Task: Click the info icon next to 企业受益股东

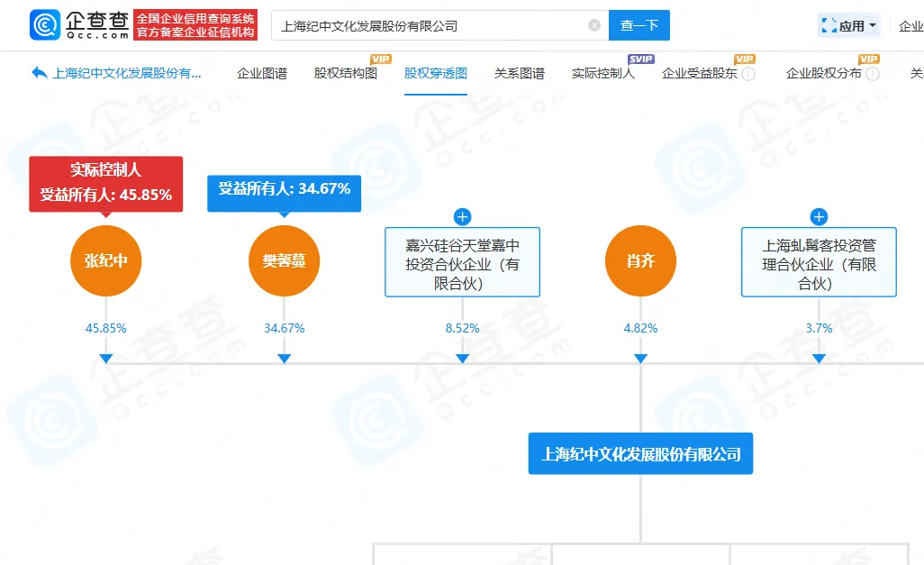Action: pyautogui.click(x=748, y=74)
